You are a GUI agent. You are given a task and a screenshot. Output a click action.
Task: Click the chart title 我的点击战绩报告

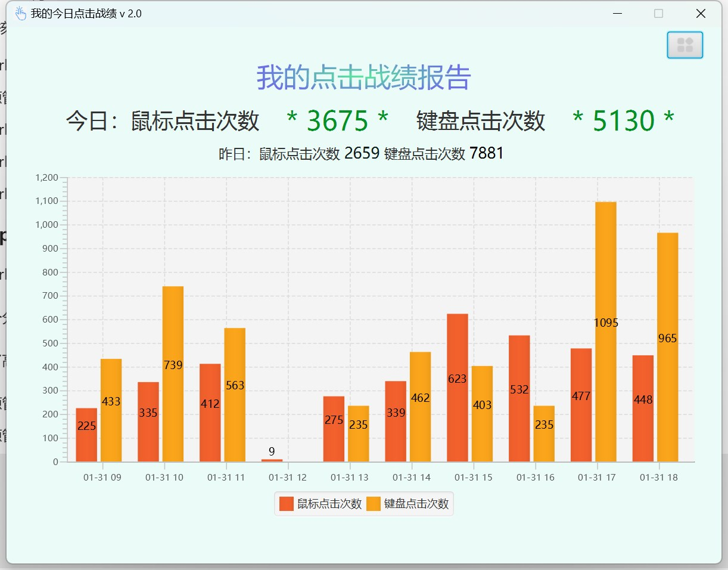pyautogui.click(x=363, y=78)
